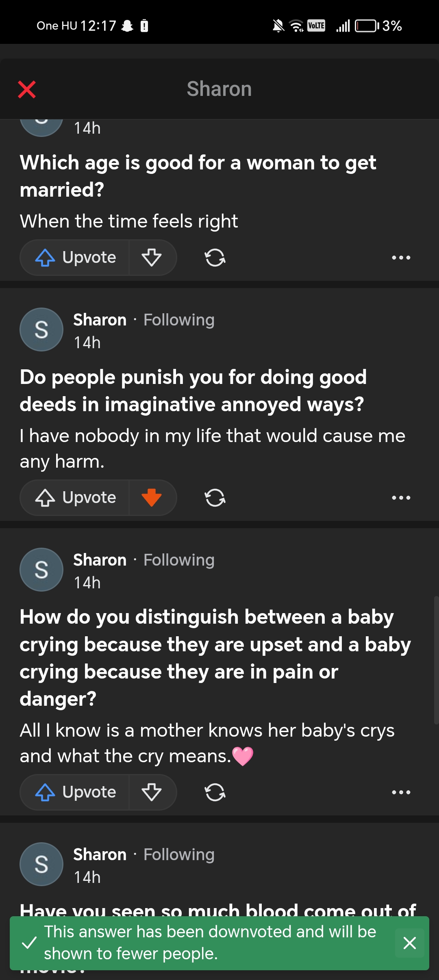Open overflow menu on baby crying answer

point(401,792)
